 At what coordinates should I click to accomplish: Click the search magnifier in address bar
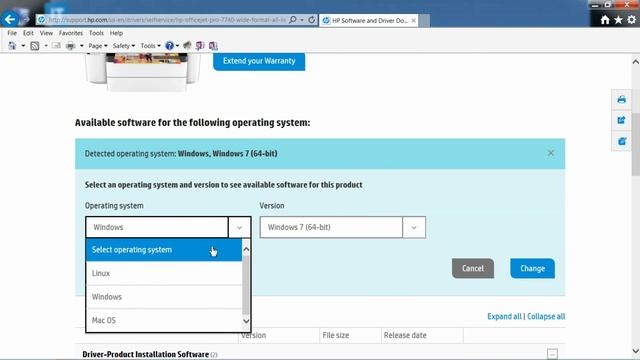(x=293, y=20)
